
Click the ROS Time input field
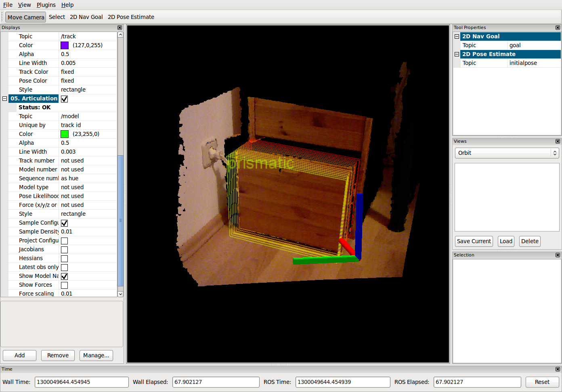(x=342, y=382)
